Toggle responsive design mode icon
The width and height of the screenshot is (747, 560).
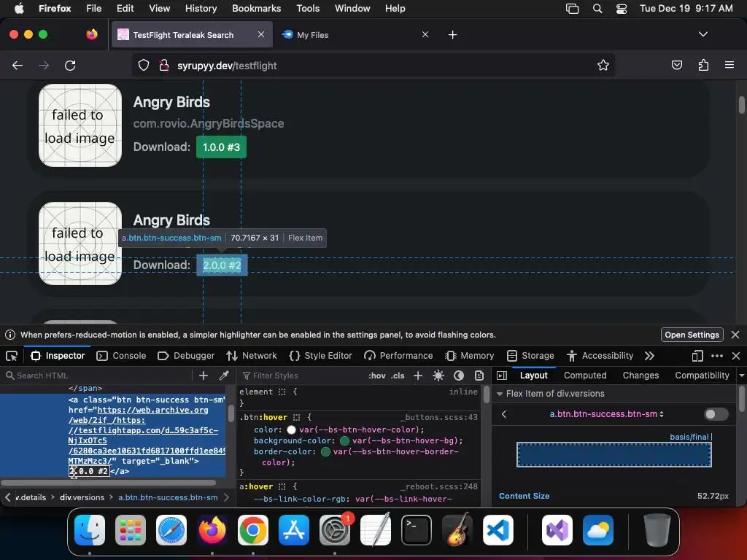click(x=697, y=356)
